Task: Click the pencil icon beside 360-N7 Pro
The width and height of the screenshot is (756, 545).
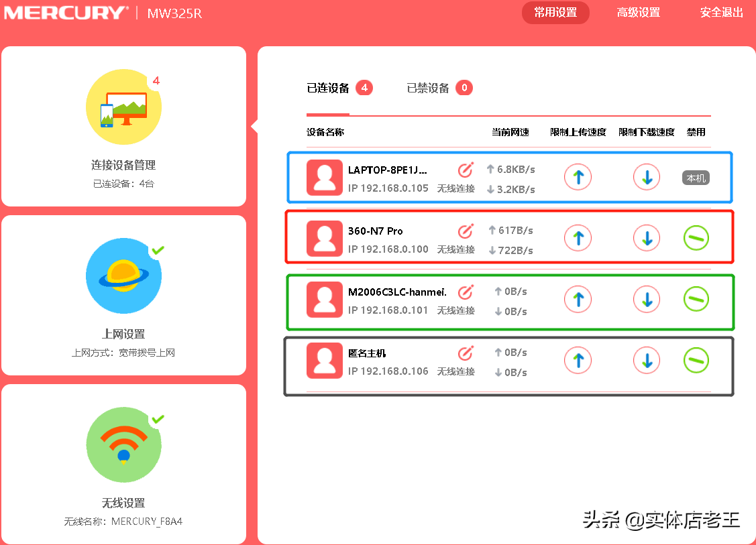Action: tap(466, 231)
